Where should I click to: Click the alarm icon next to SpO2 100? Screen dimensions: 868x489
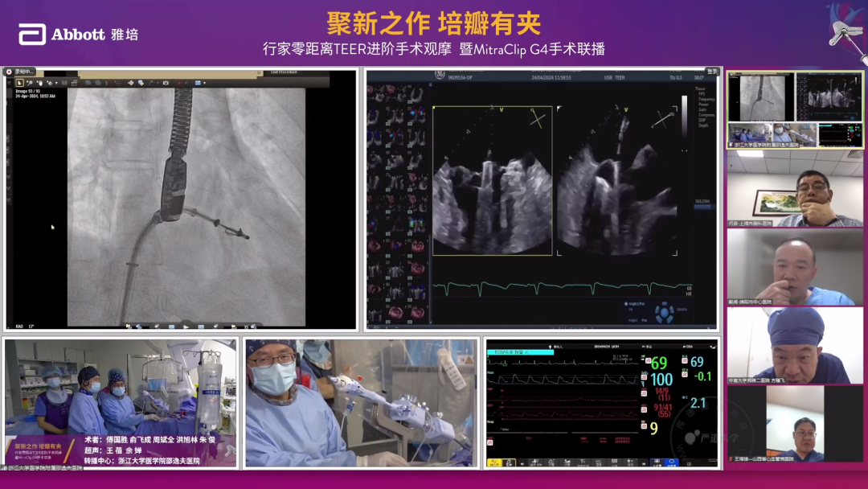[x=644, y=377]
